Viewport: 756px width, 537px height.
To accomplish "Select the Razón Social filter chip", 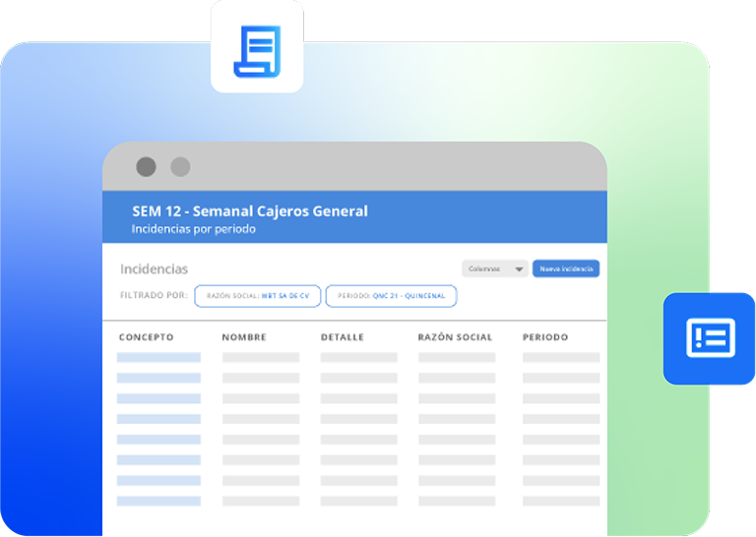I will point(258,296).
